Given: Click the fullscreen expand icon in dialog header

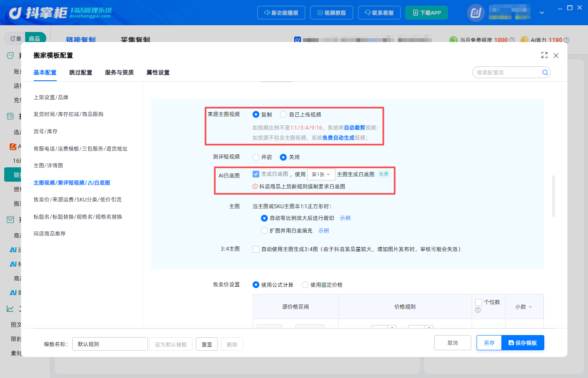Looking at the screenshot, I should [x=544, y=55].
